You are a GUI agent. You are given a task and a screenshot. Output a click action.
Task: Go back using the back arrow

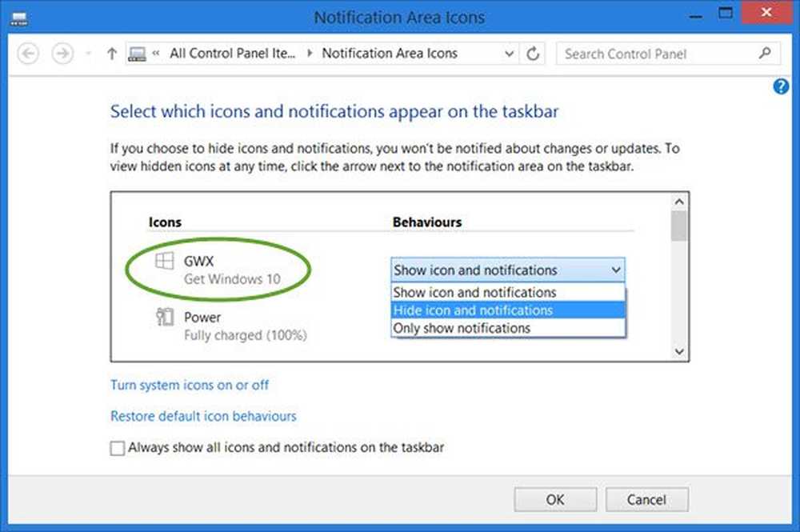[29, 54]
